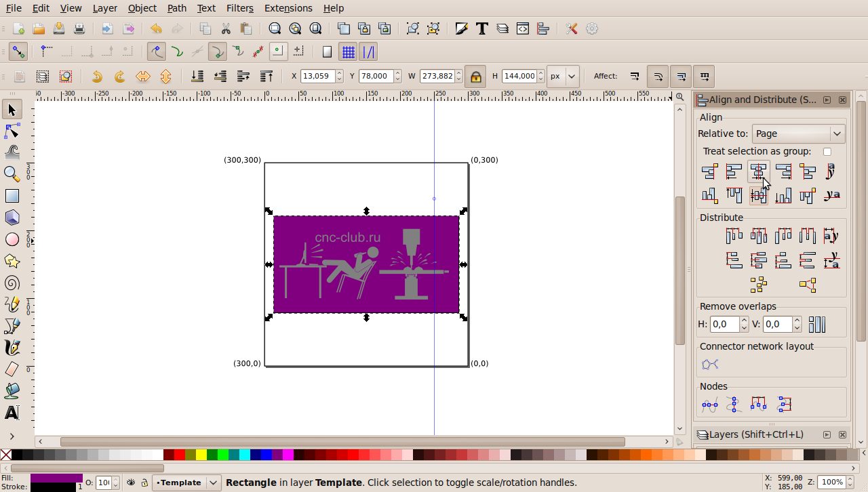
Task: Select the 3D box tool
Action: [x=12, y=218]
